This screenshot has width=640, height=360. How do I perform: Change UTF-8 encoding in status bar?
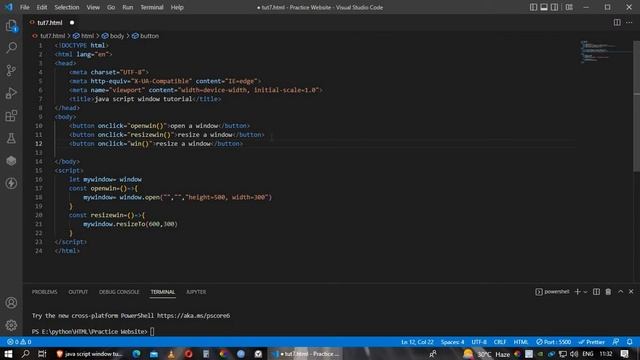point(479,342)
